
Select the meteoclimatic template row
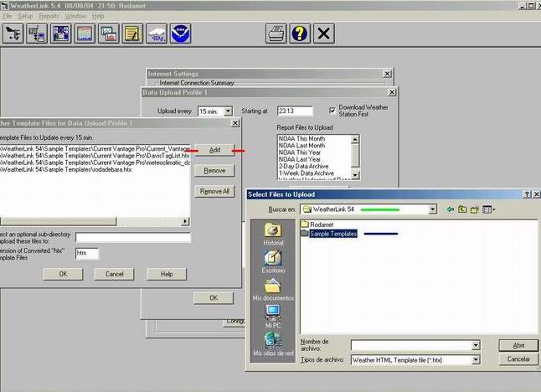tap(95, 162)
